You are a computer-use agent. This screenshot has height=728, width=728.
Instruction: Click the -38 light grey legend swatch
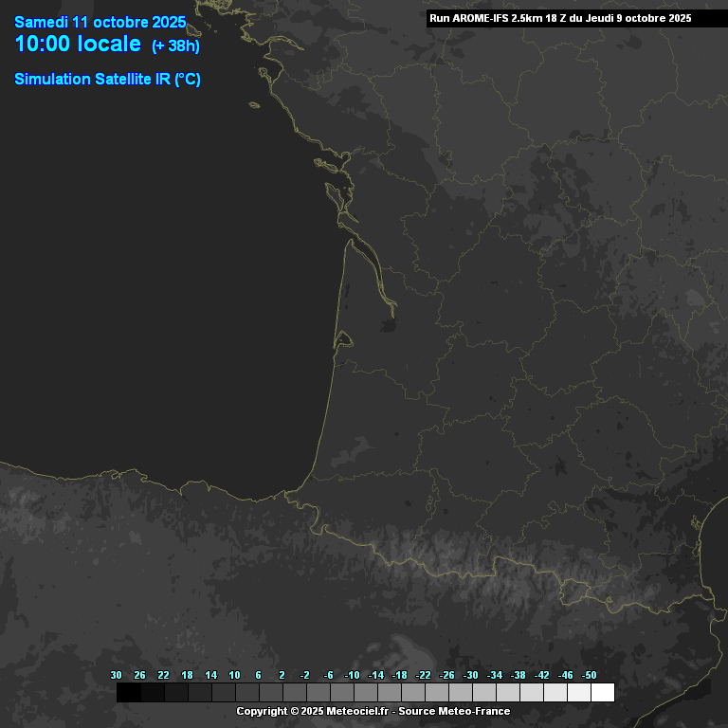coord(531,693)
